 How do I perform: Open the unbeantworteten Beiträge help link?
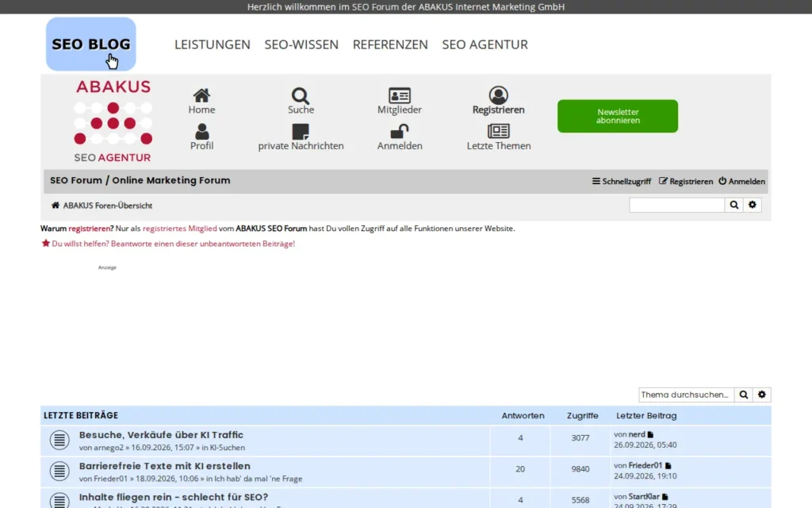[173, 243]
